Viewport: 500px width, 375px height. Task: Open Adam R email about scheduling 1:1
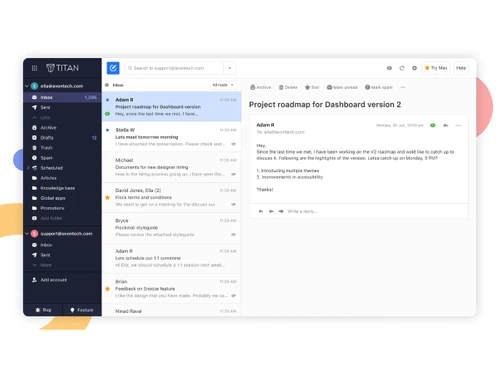coord(172,258)
